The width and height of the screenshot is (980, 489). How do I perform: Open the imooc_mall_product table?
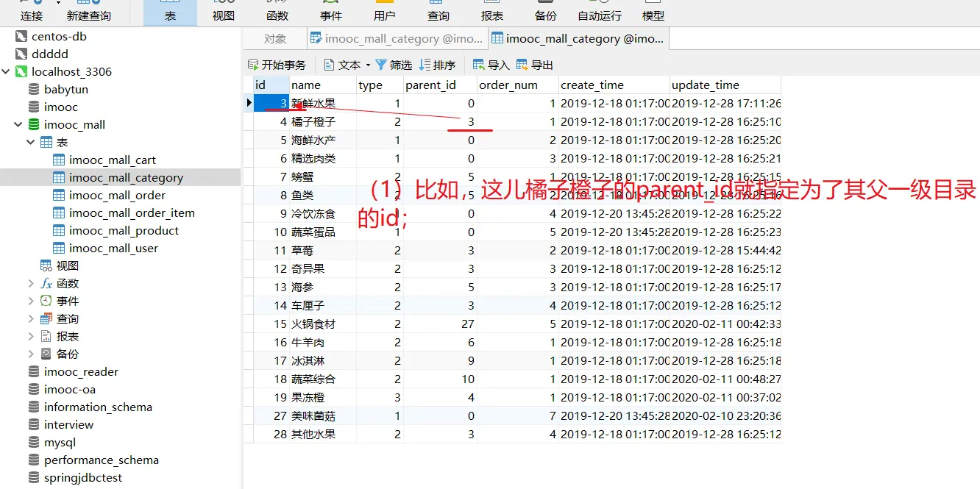pyautogui.click(x=124, y=230)
